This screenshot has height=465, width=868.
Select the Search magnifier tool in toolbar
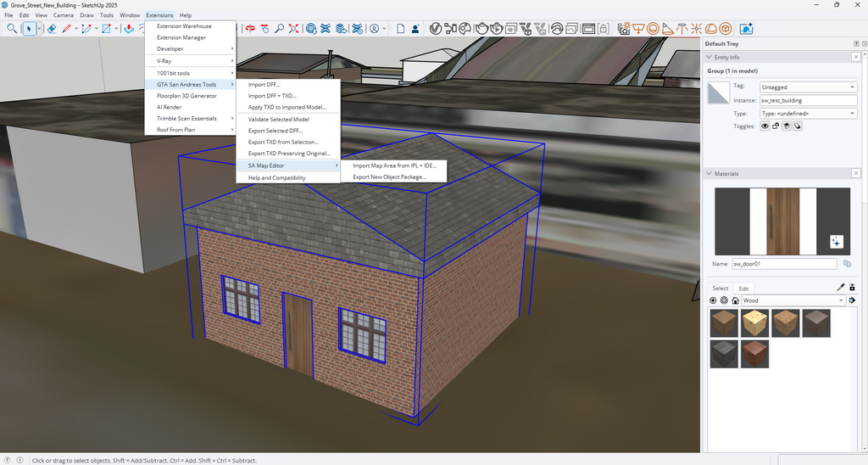[x=12, y=28]
